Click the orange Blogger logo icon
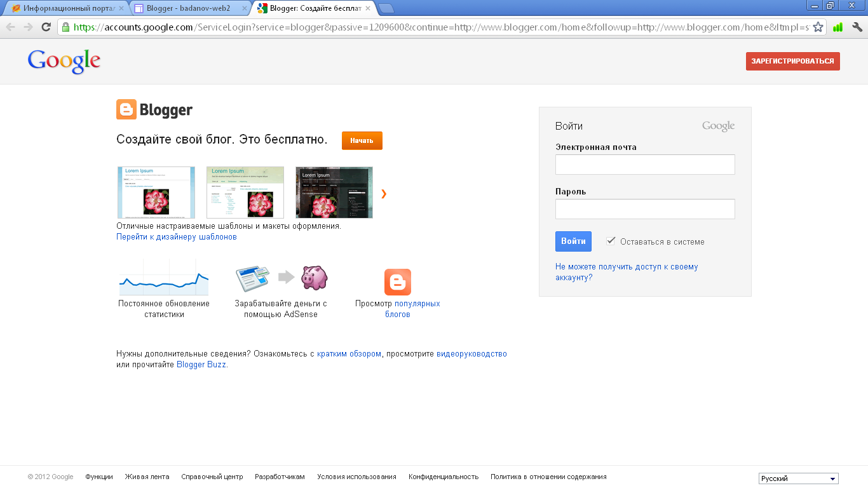868x488 pixels. [126, 109]
